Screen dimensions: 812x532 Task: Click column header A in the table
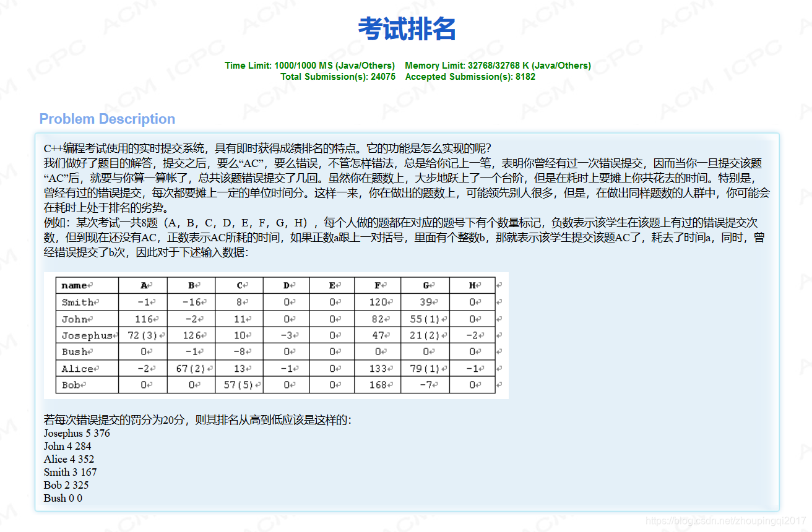143,285
